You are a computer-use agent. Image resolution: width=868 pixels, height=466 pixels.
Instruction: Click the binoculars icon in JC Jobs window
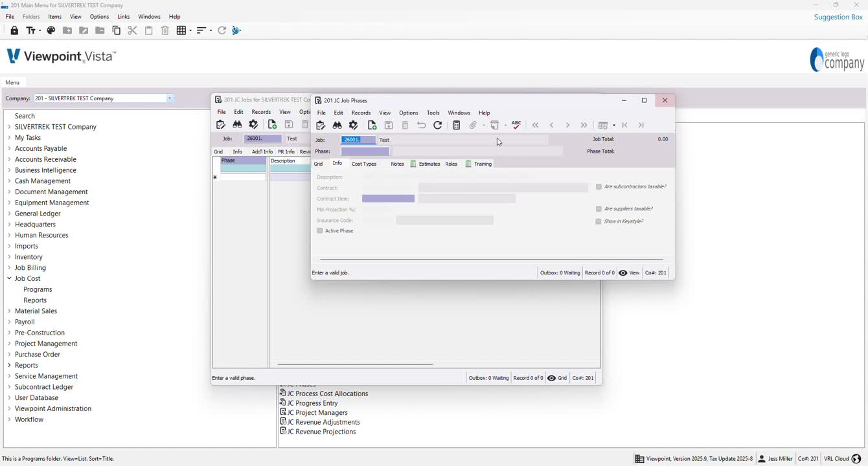(x=237, y=125)
